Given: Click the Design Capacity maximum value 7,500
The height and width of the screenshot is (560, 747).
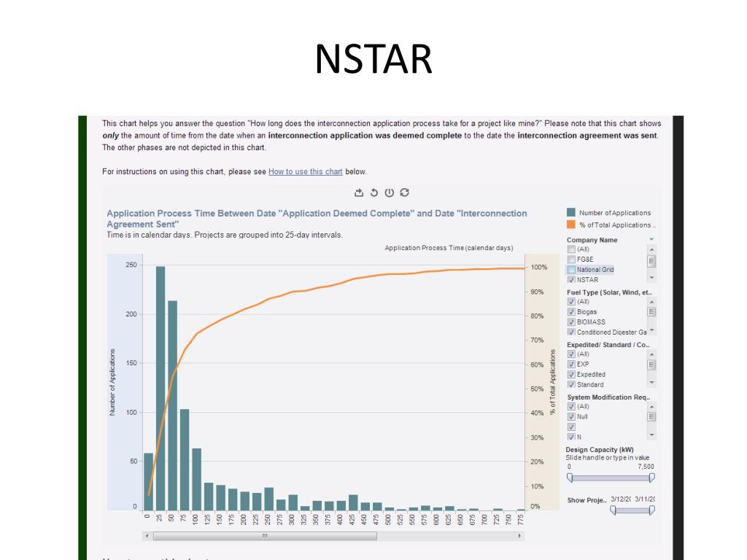Looking at the screenshot, I should [x=646, y=467].
